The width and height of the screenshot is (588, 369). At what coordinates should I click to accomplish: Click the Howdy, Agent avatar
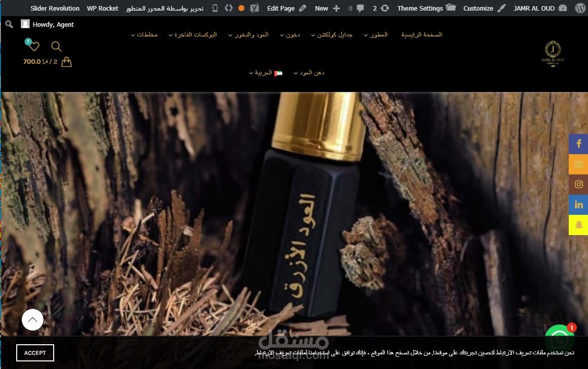(25, 24)
